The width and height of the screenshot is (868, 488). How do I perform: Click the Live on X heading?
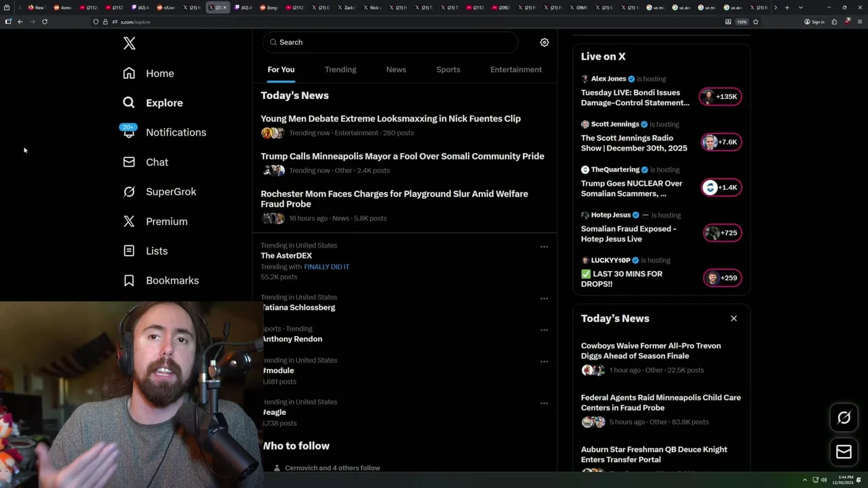603,57
